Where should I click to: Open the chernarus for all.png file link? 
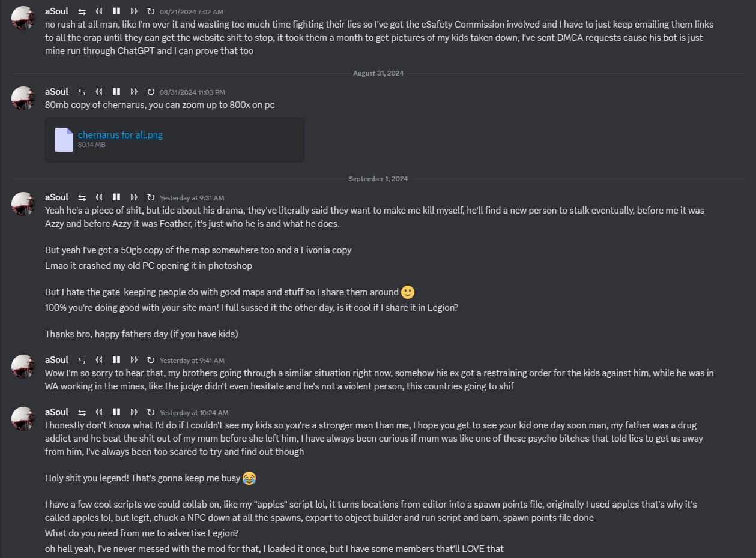point(120,134)
